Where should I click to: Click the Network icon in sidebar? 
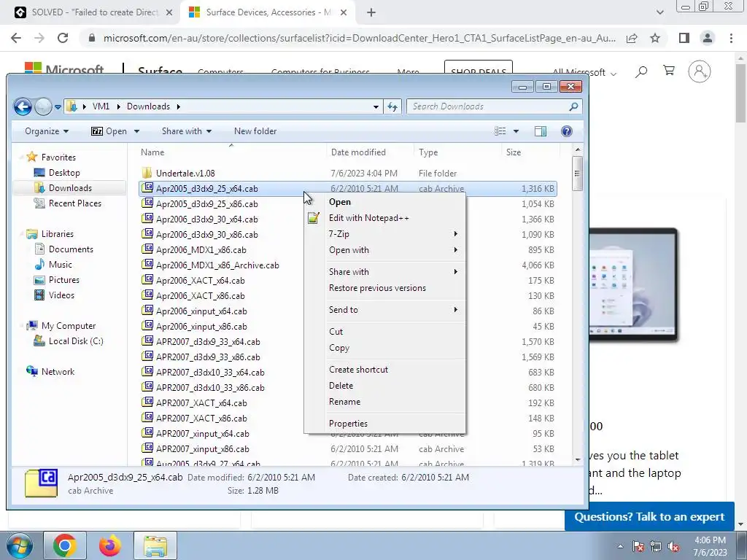pos(32,371)
